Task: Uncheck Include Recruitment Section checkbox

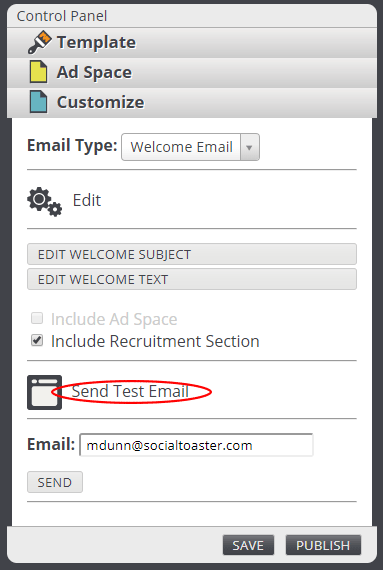Action: coord(37,341)
